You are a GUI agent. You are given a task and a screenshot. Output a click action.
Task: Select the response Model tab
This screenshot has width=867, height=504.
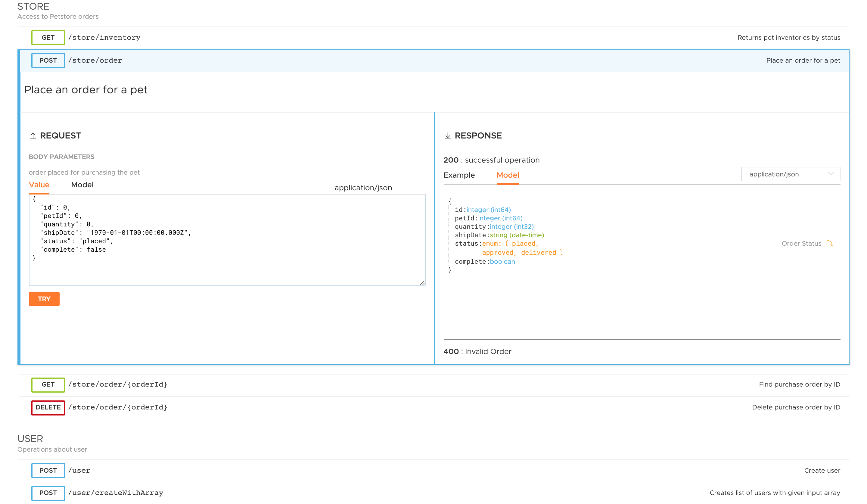[508, 175]
